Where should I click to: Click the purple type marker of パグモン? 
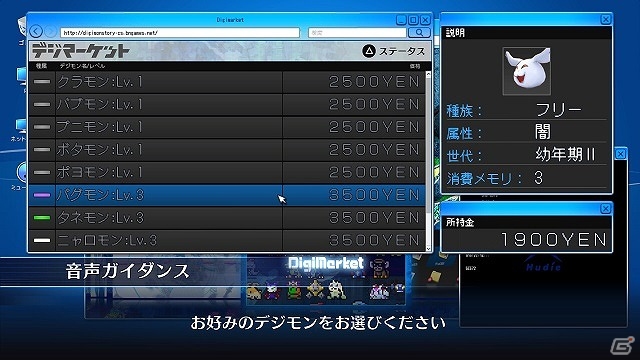coord(42,195)
